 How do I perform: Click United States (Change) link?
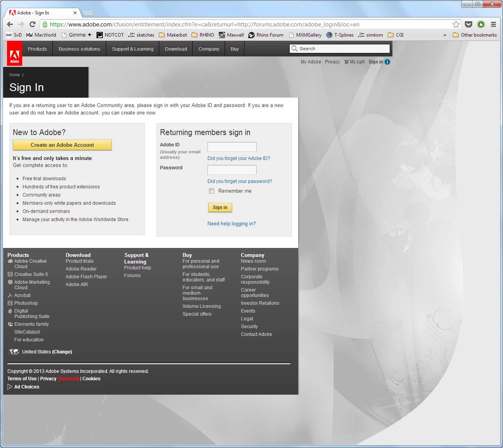47,352
